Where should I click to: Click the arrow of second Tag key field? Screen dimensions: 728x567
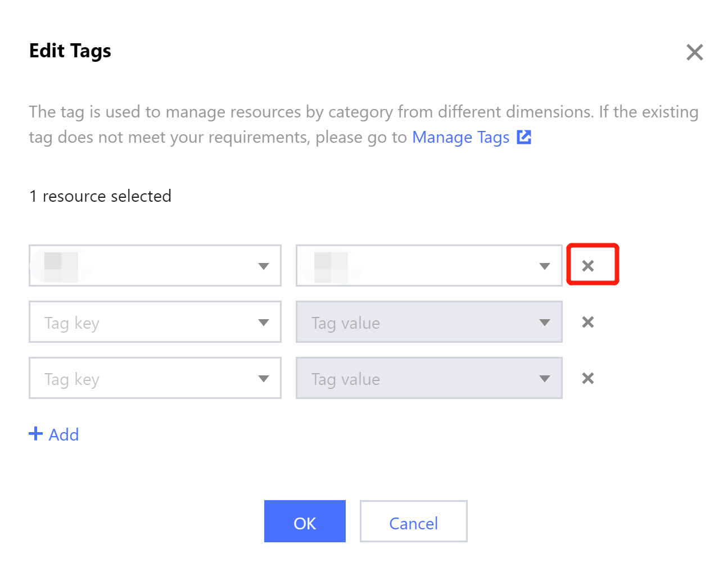pyautogui.click(x=263, y=322)
